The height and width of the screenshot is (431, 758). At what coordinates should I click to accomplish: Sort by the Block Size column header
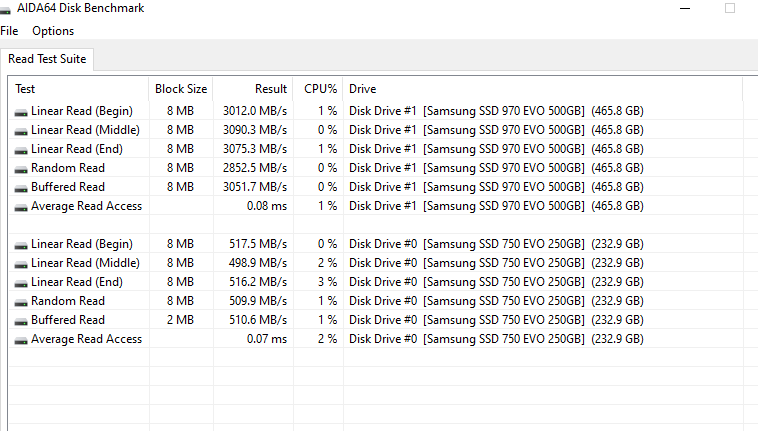coord(181,89)
